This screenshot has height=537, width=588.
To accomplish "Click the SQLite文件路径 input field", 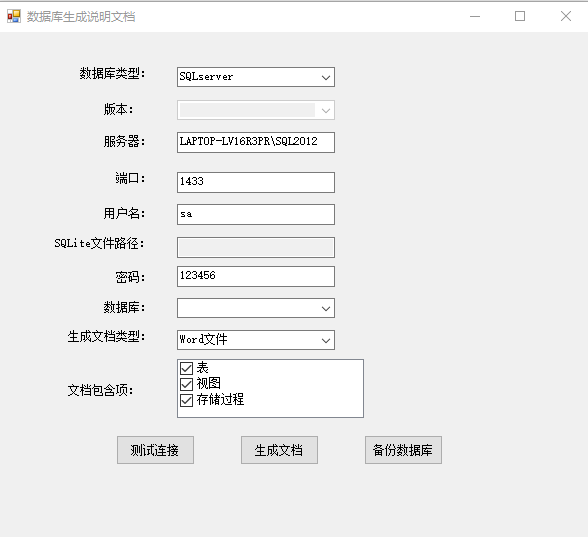I will pos(256,247).
